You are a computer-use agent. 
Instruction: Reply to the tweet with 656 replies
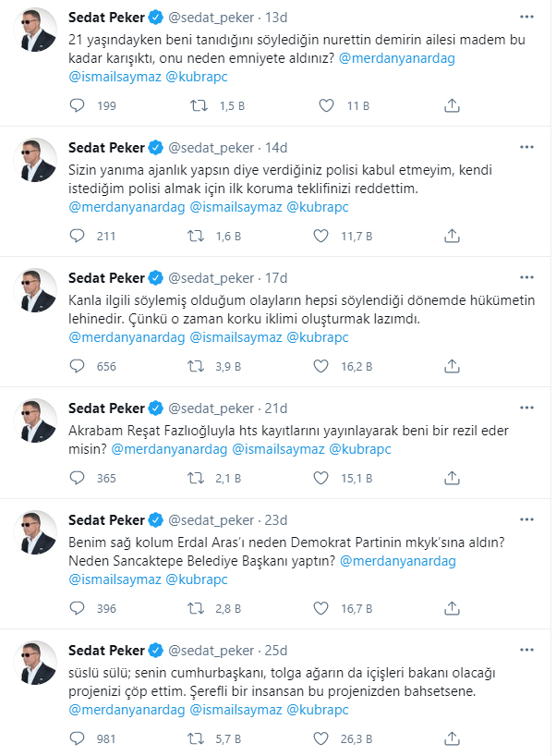coord(78,366)
